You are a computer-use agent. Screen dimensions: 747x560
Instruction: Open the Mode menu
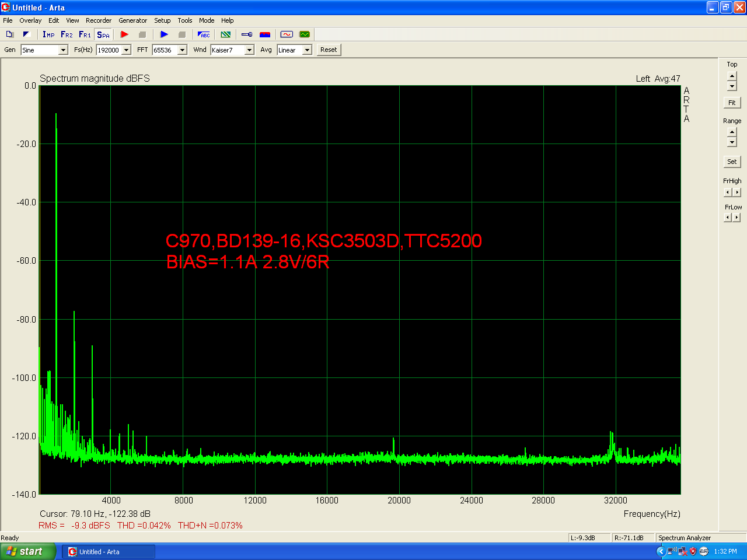coord(207,20)
